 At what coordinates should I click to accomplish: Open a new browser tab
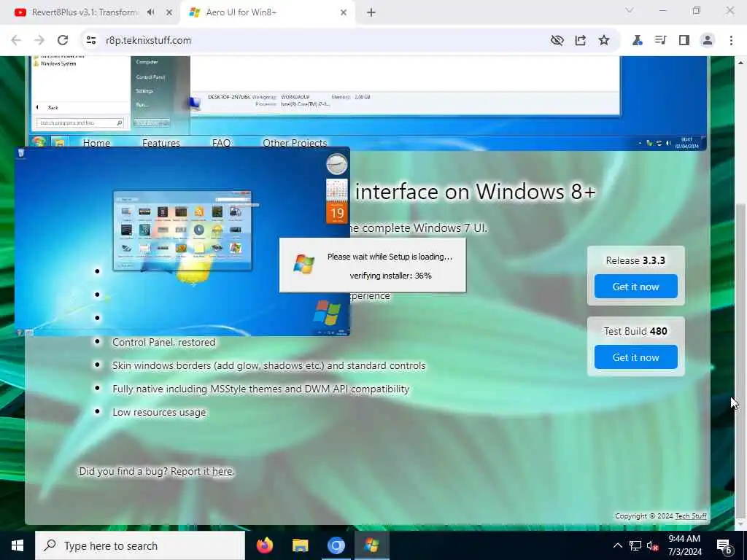pos(371,13)
